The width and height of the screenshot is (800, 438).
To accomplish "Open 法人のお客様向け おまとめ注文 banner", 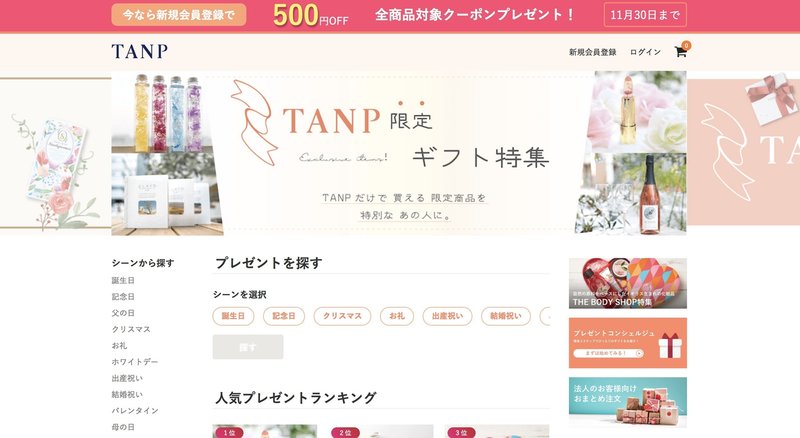I will [x=628, y=402].
